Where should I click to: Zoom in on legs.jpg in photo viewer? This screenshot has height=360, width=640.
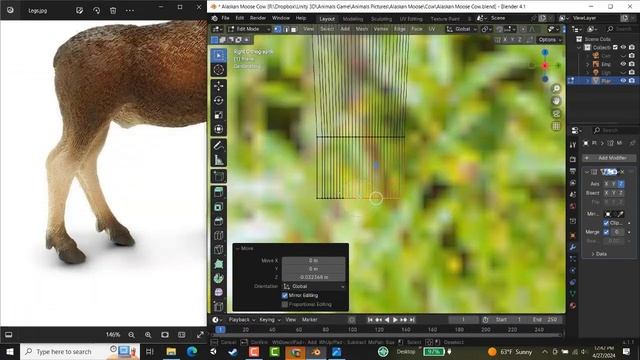(148, 335)
